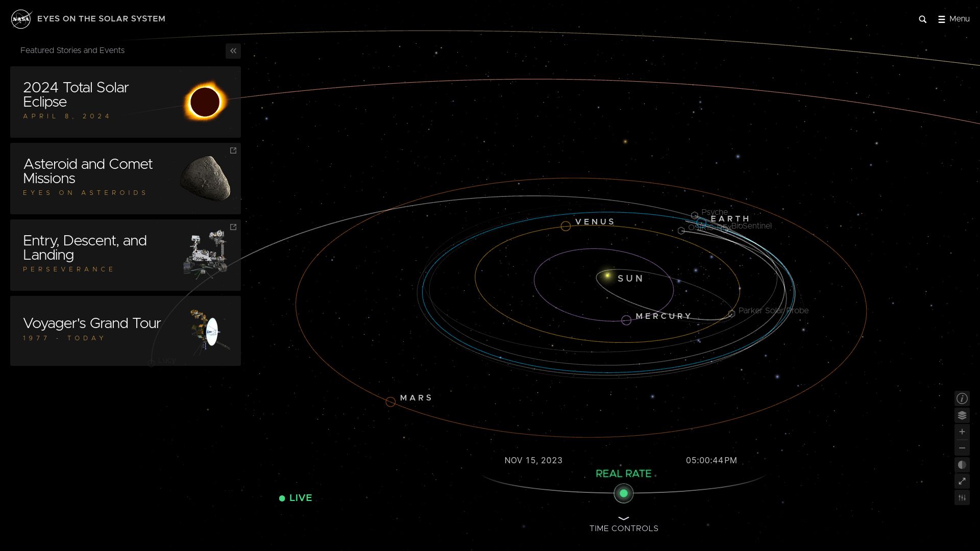Select the MERCURY planet marker
Screen dimensions: 980x551
(x=626, y=320)
